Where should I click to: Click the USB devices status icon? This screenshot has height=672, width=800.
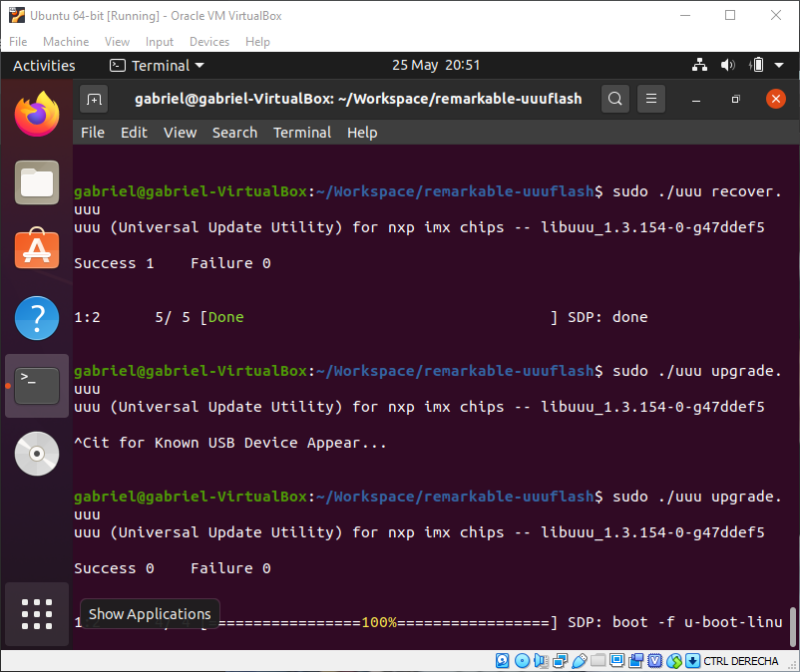tap(580, 661)
